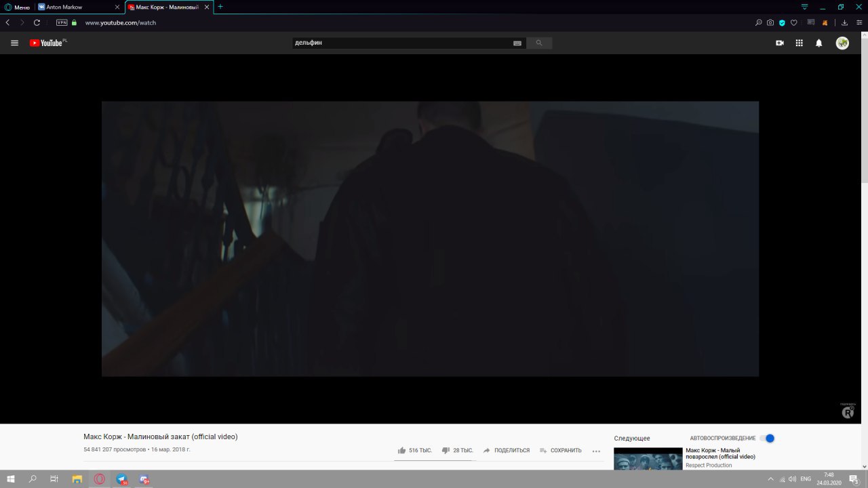Reload the page
Screen dimensions: 868x488
point(37,22)
